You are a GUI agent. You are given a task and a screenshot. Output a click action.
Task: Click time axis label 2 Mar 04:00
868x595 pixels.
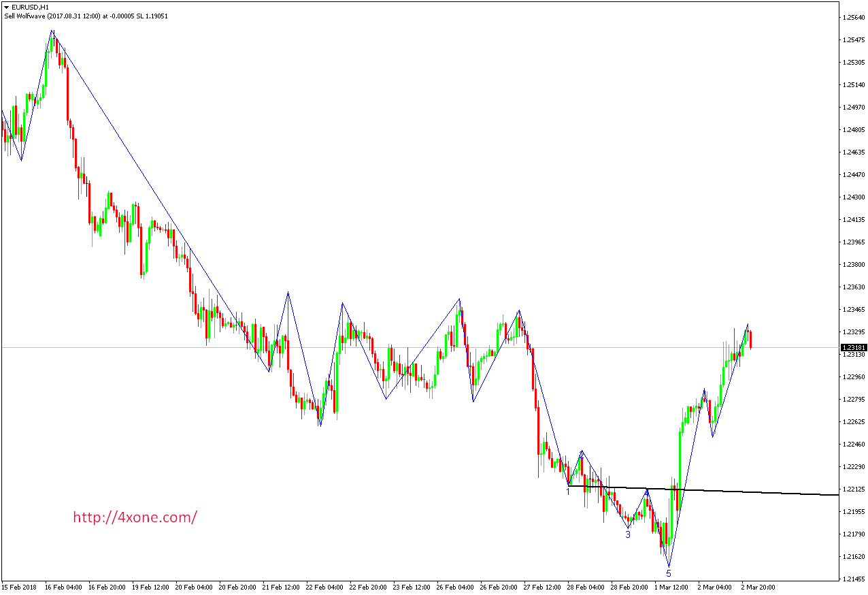(716, 587)
